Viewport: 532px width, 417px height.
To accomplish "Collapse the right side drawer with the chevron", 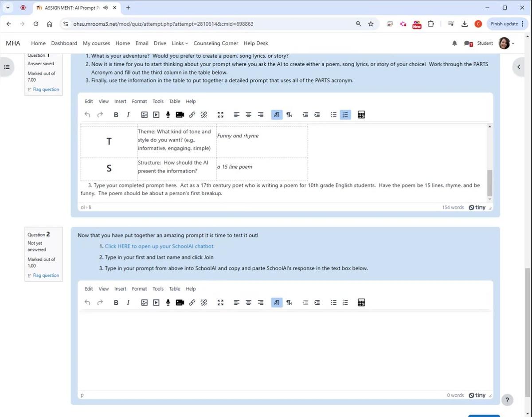I will pyautogui.click(x=519, y=67).
